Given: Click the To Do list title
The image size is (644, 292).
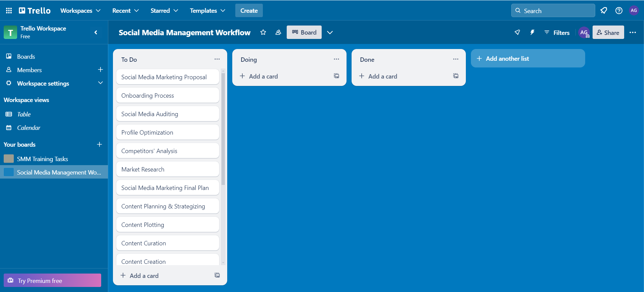Looking at the screenshot, I should (x=129, y=59).
